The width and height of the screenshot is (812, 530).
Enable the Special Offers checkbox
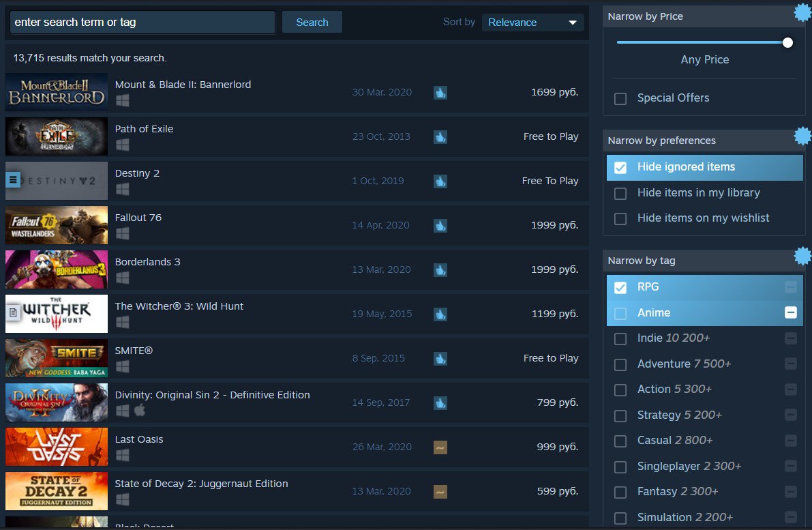[x=620, y=98]
